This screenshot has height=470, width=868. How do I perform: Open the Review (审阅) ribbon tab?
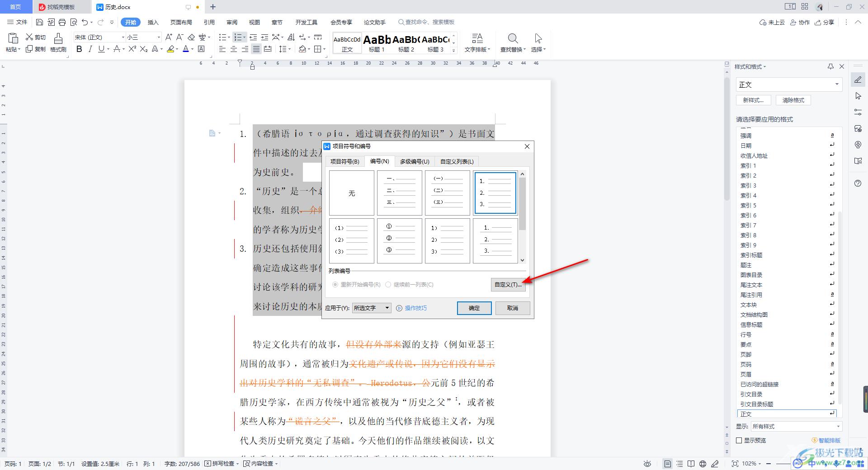232,22
